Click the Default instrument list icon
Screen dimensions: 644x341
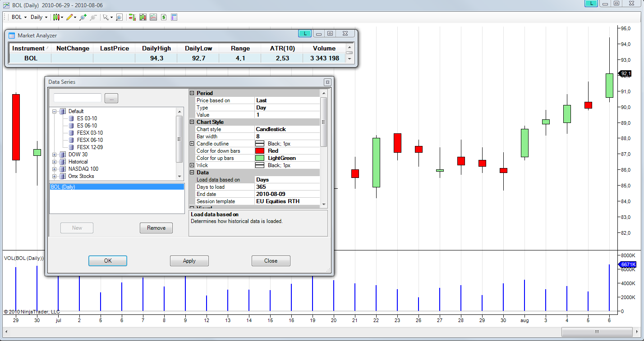coord(63,111)
